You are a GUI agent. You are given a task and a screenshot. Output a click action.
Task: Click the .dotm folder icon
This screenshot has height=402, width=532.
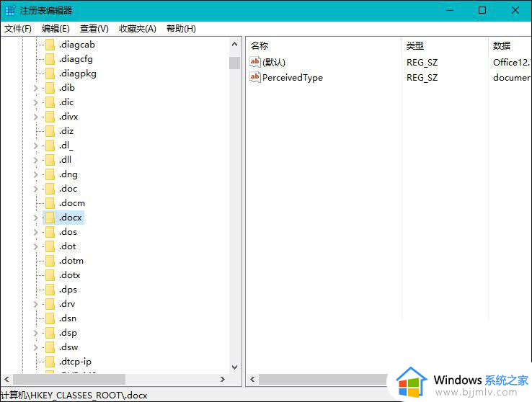coord(50,261)
